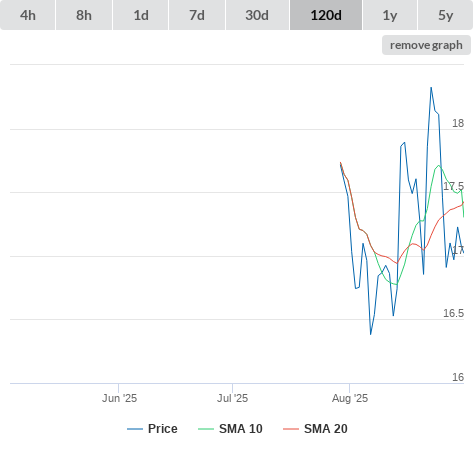Switch chart to 1y range
This screenshot has width=474, height=455.
pyautogui.click(x=390, y=15)
